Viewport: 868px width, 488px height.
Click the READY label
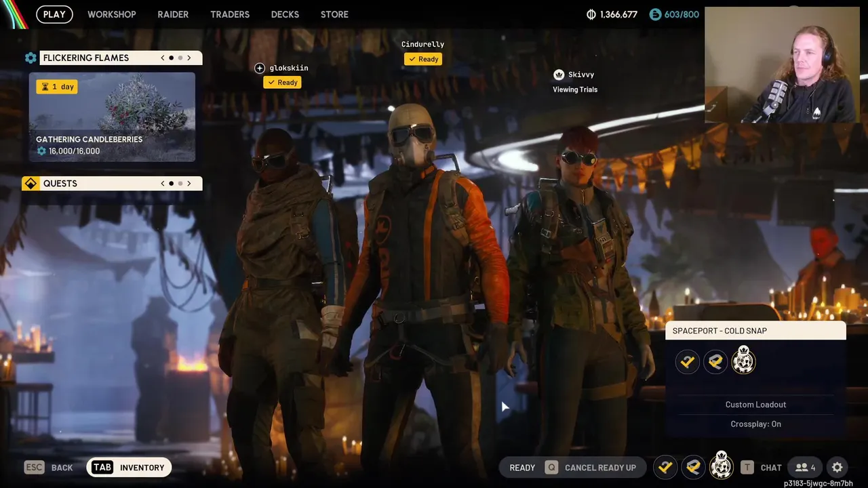522,468
